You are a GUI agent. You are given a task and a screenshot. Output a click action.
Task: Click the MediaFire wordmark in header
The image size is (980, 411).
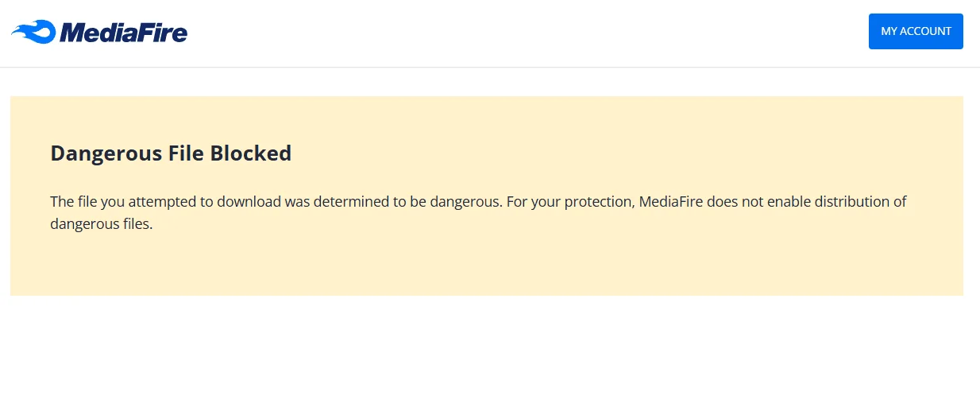pyautogui.click(x=124, y=32)
